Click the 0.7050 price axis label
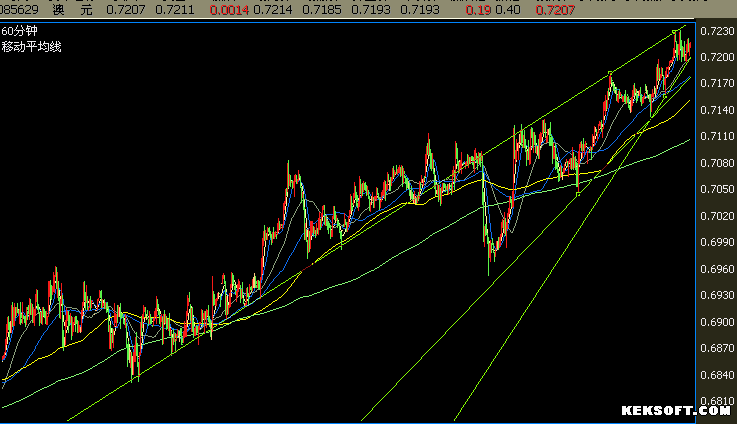The width and height of the screenshot is (737, 424). point(717,189)
